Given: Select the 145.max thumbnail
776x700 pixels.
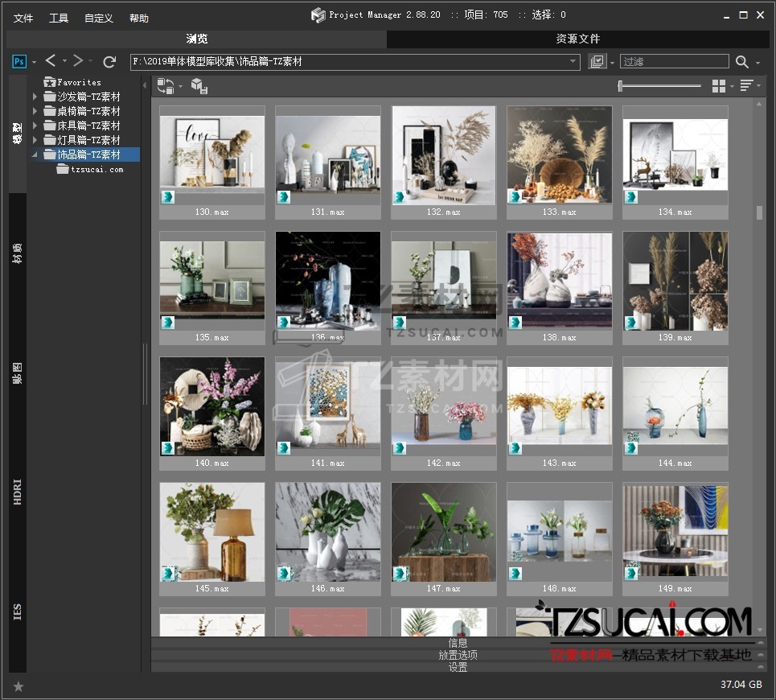Looking at the screenshot, I should pos(212,533).
